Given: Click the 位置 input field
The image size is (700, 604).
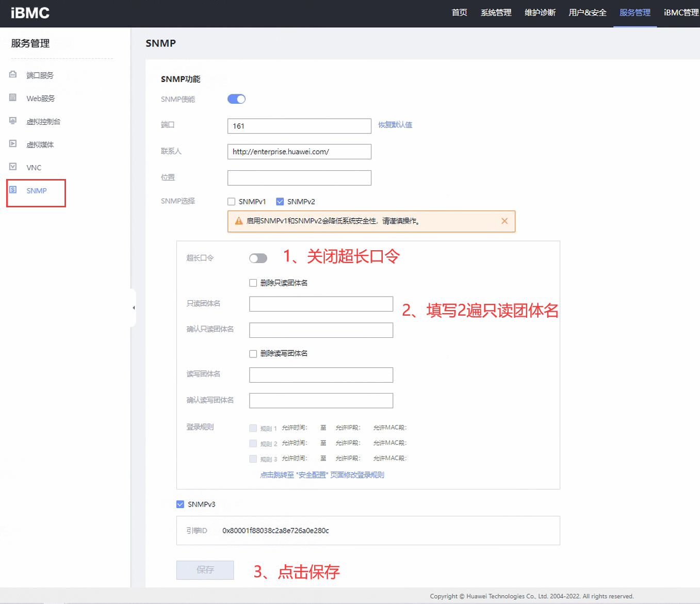Looking at the screenshot, I should pos(299,178).
